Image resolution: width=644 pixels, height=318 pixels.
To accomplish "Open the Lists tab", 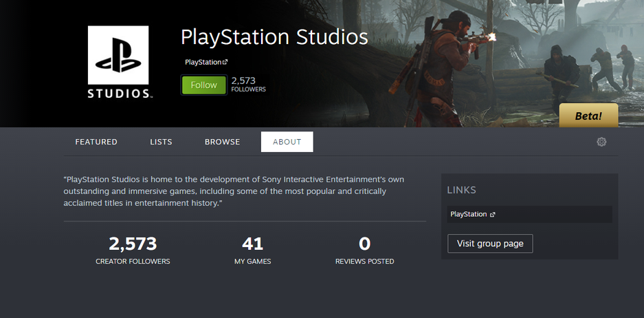I will (x=161, y=142).
